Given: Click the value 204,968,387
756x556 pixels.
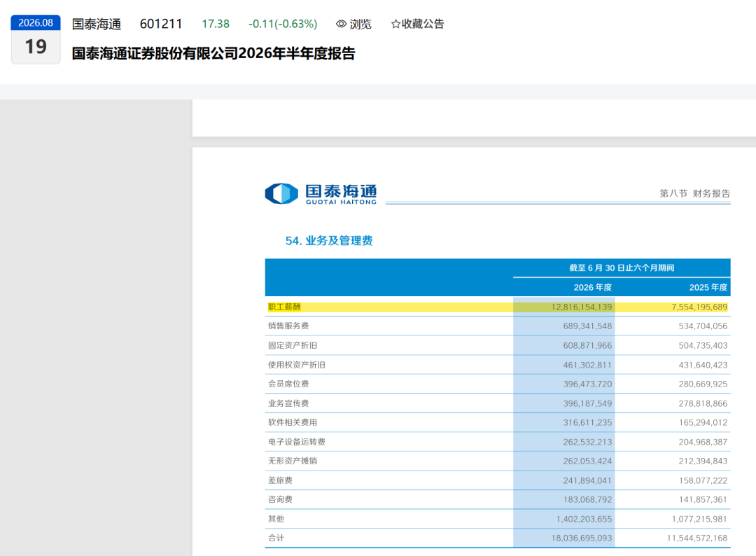Looking at the screenshot, I should pos(703,442).
